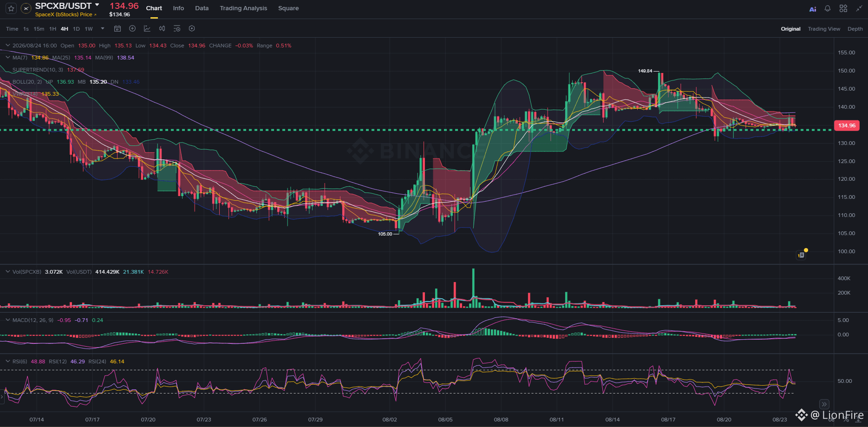Click the CHANGE value -0.03%

[244, 46]
